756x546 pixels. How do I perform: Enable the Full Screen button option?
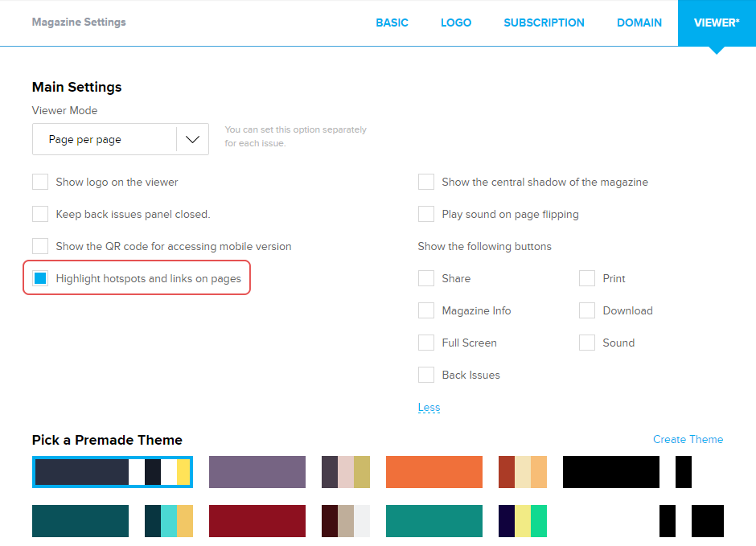click(426, 343)
